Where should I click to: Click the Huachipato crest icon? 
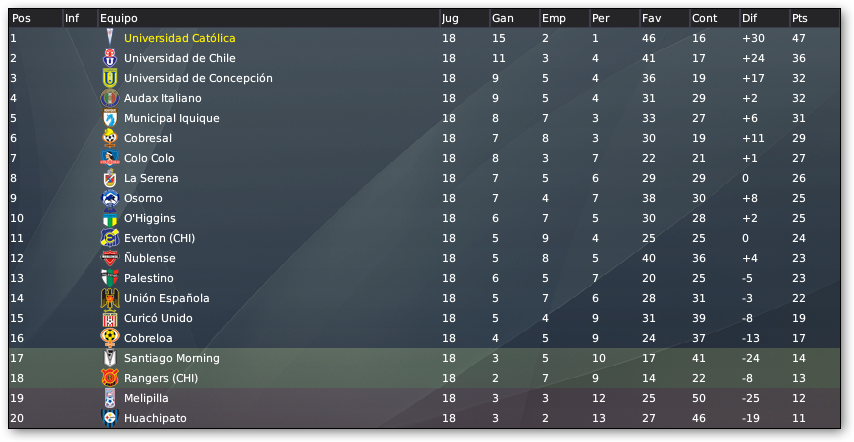coord(110,418)
